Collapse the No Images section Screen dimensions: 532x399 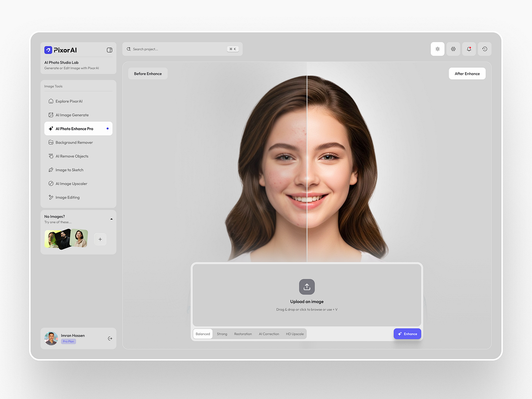click(111, 219)
